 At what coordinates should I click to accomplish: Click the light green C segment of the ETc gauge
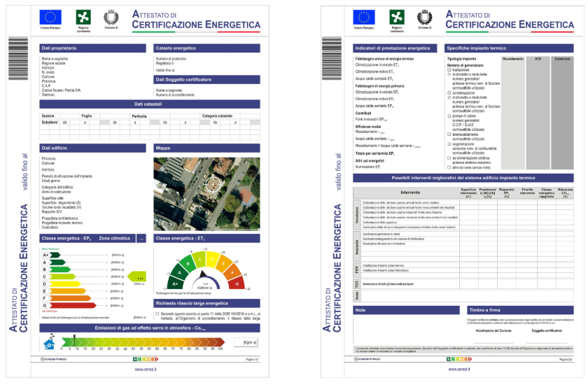(x=199, y=259)
